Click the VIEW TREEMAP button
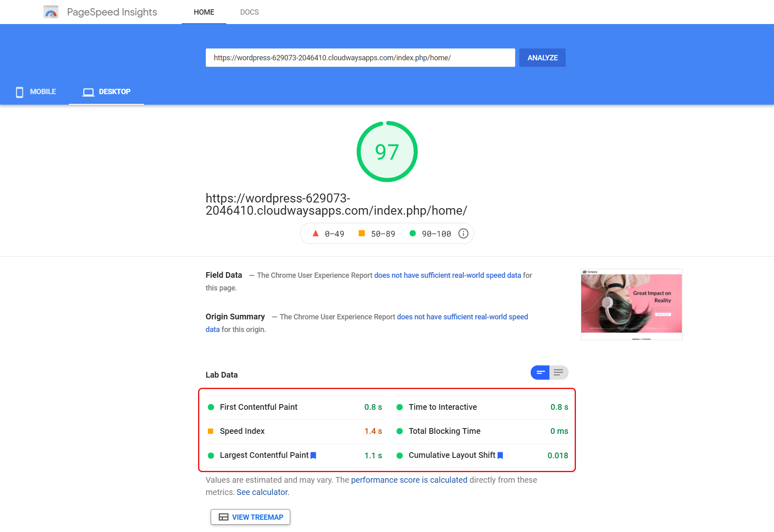Viewport: 774px width, 532px height. click(x=250, y=517)
